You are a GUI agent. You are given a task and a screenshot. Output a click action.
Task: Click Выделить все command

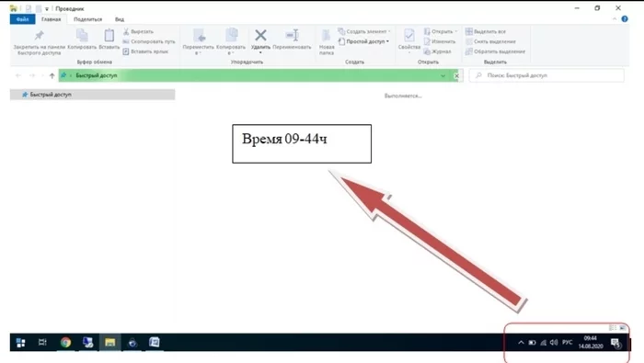coord(486,31)
